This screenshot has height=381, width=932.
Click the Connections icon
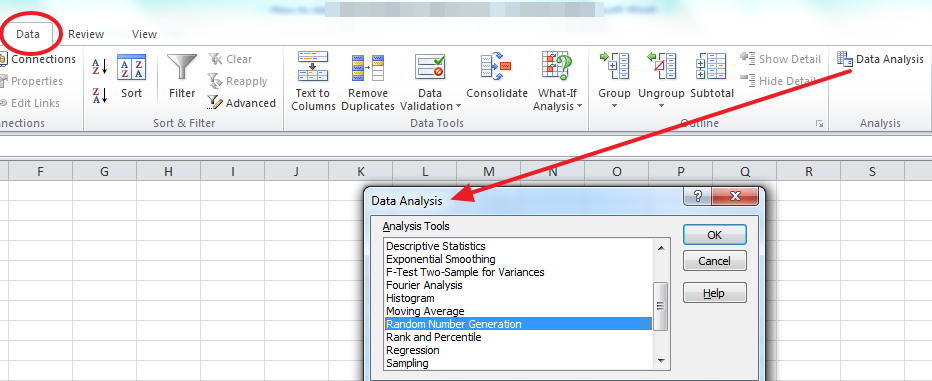point(4,59)
